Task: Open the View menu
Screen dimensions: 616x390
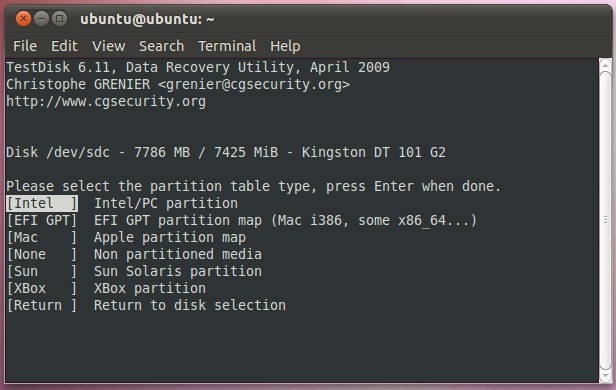Action: [108, 46]
